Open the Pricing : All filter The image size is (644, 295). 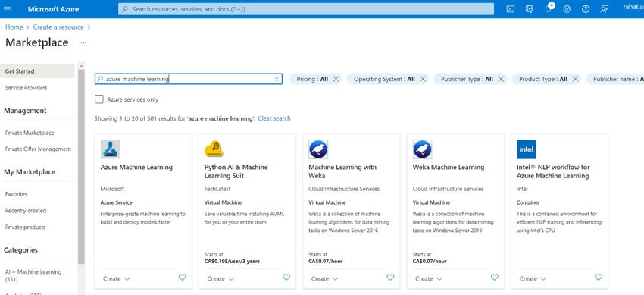[312, 79]
